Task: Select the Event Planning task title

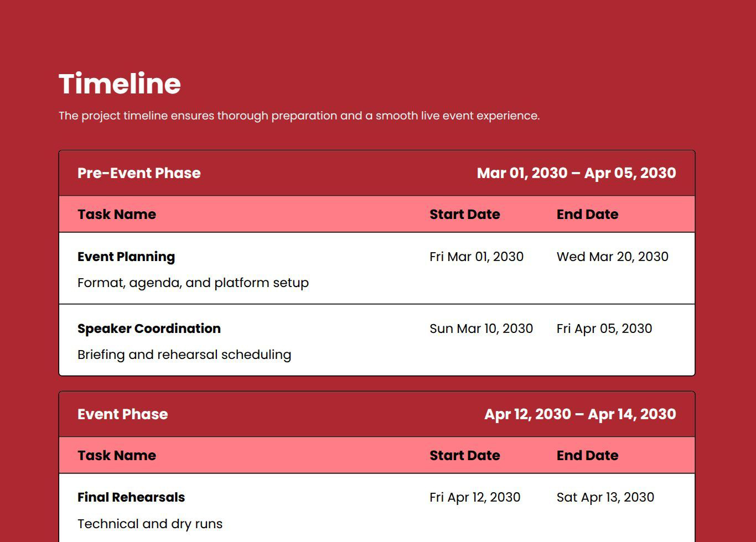Action: 126,257
